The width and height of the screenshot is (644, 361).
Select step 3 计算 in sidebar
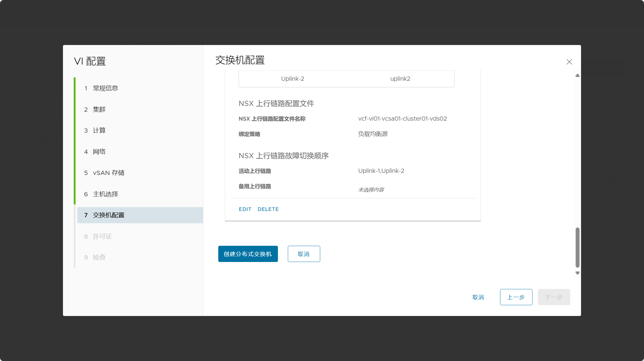pyautogui.click(x=100, y=130)
